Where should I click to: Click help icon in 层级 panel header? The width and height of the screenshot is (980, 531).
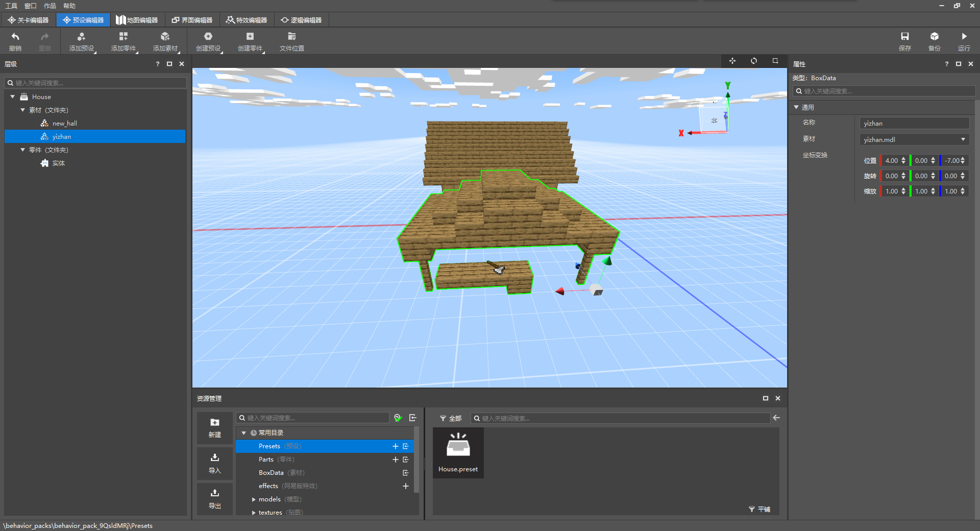(158, 64)
